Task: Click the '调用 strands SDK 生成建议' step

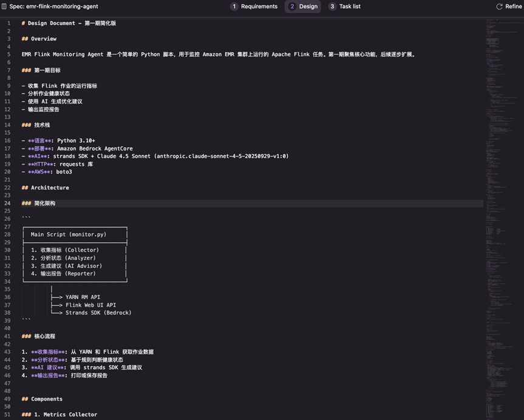Action: click(106, 368)
